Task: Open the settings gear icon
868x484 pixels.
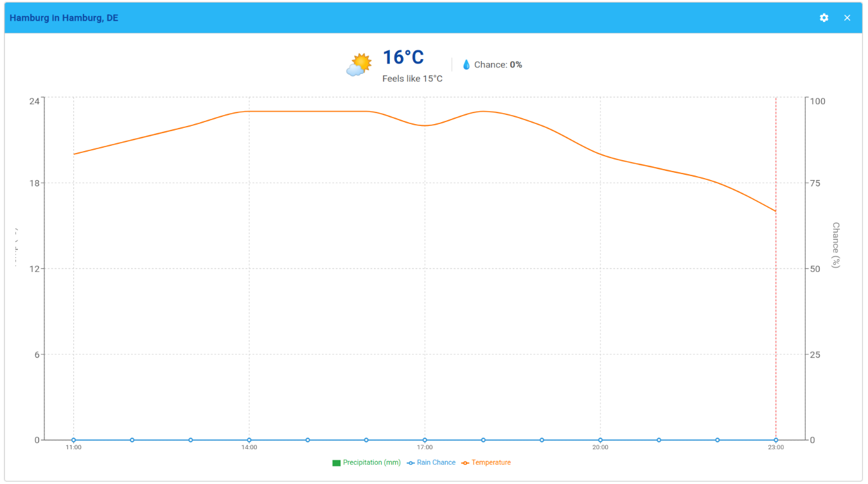Action: tap(824, 18)
